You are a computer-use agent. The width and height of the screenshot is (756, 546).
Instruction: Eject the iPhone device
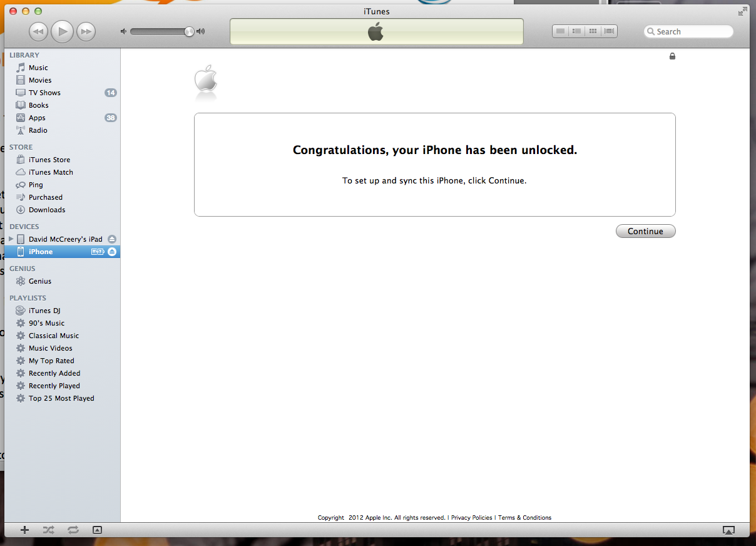tap(112, 252)
